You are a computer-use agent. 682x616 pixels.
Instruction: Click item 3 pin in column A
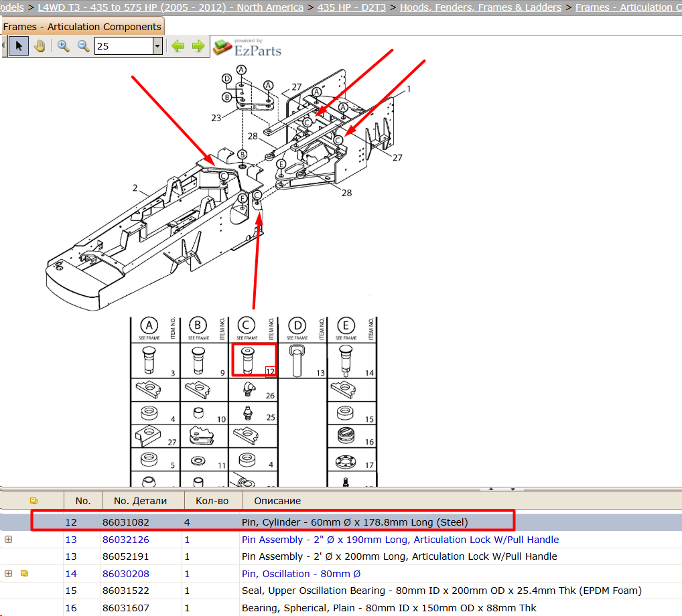tap(149, 360)
